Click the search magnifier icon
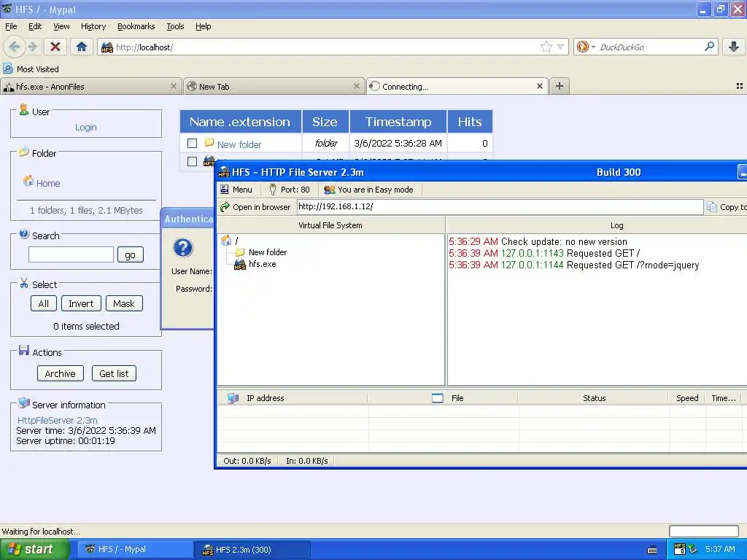 tap(709, 47)
